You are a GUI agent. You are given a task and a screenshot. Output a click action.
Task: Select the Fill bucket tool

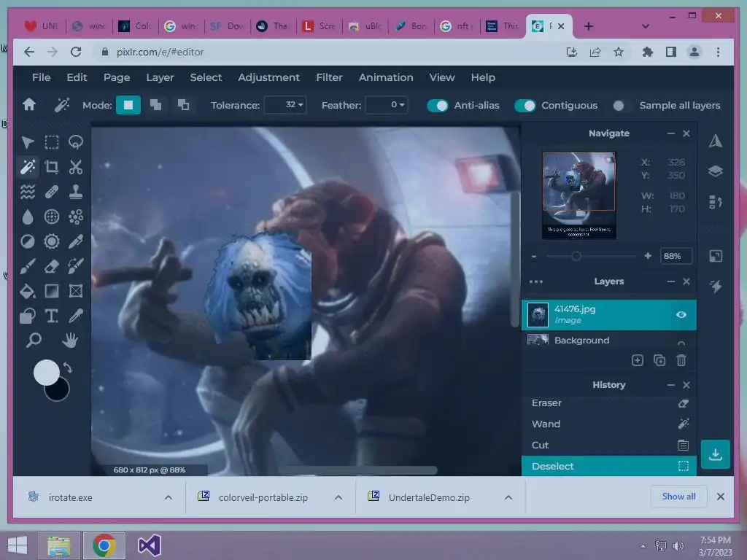click(28, 291)
